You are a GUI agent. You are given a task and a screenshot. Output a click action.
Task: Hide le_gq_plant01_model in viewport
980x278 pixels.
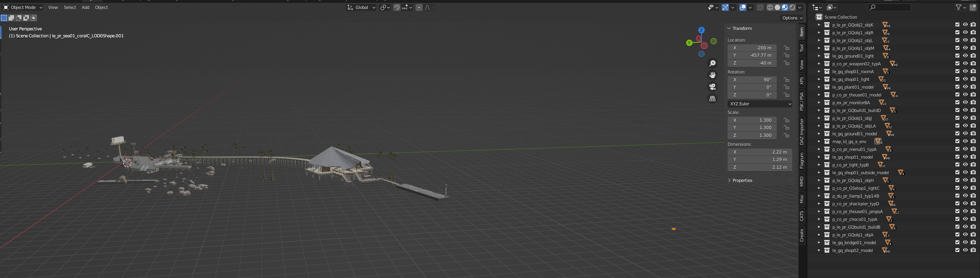click(965, 87)
